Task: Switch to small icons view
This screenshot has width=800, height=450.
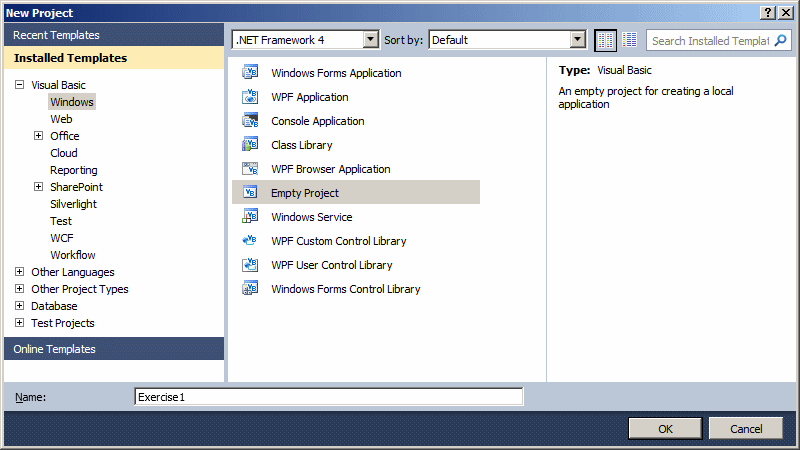Action: coord(630,40)
